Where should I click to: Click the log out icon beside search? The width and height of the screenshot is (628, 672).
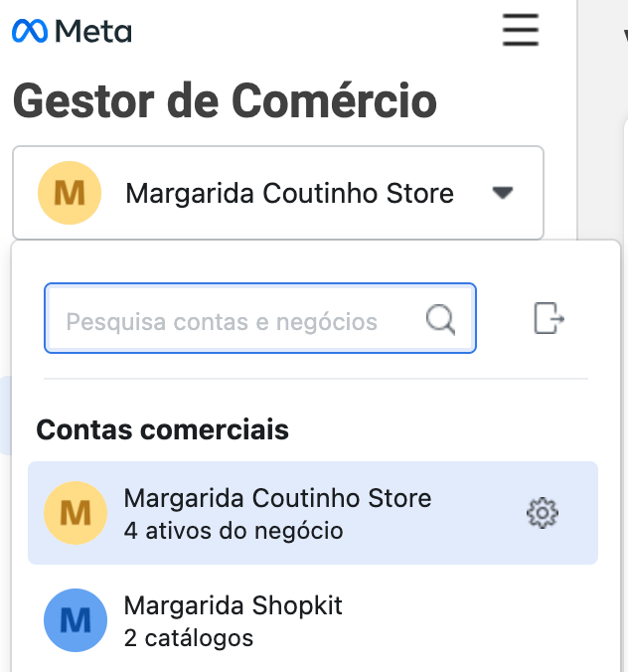[549, 319]
